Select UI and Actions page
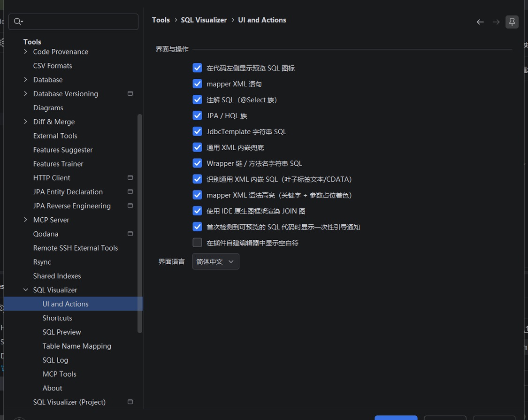The width and height of the screenshot is (528, 420). [73, 304]
